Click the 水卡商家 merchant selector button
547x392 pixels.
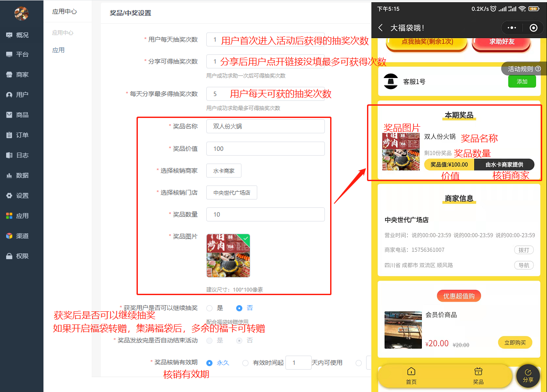[224, 171]
